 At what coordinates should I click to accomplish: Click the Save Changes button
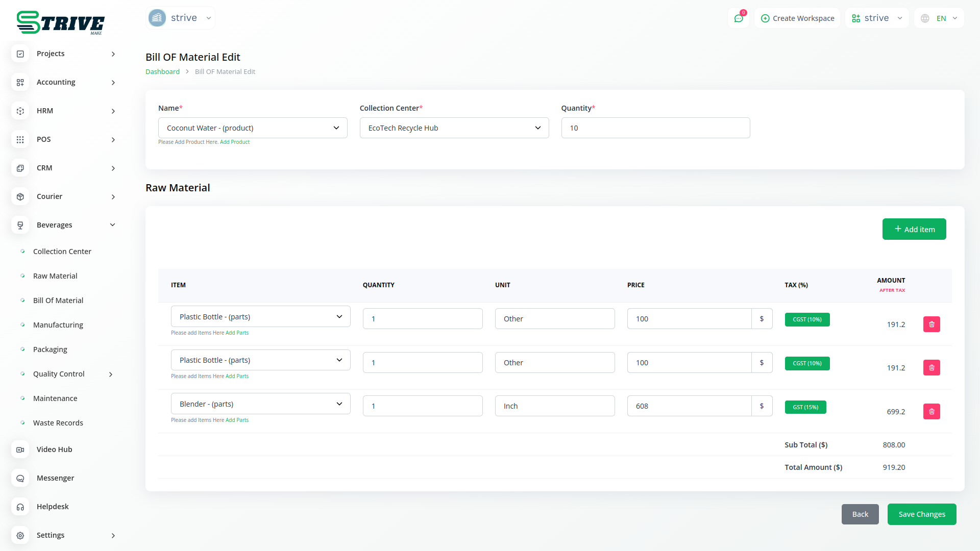[x=921, y=514]
